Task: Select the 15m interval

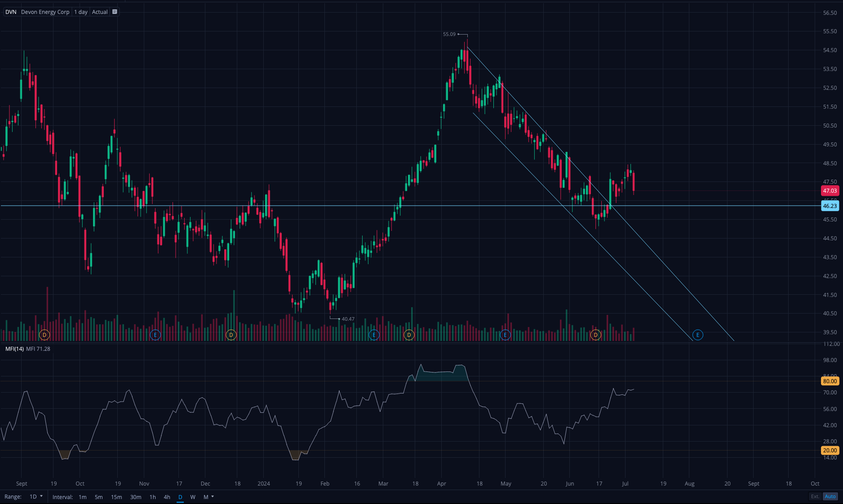Action: click(x=116, y=497)
